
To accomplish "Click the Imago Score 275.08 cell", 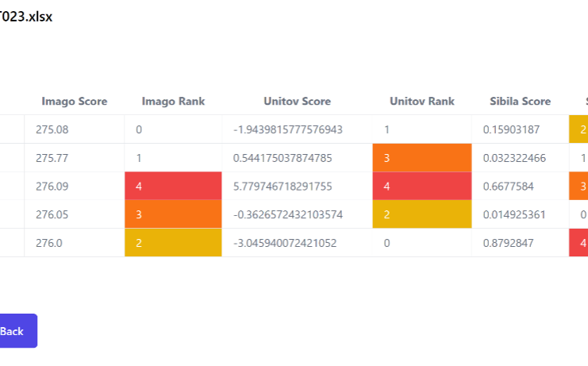I will [75, 129].
